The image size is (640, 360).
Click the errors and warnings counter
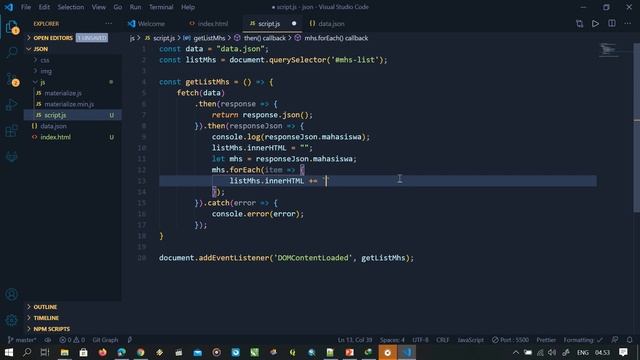(x=72, y=340)
